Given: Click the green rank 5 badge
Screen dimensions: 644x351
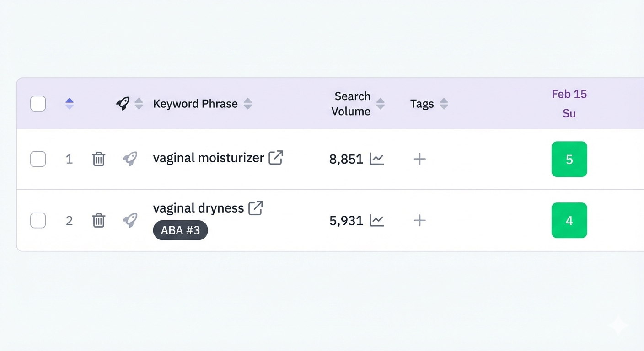Looking at the screenshot, I should point(569,159).
